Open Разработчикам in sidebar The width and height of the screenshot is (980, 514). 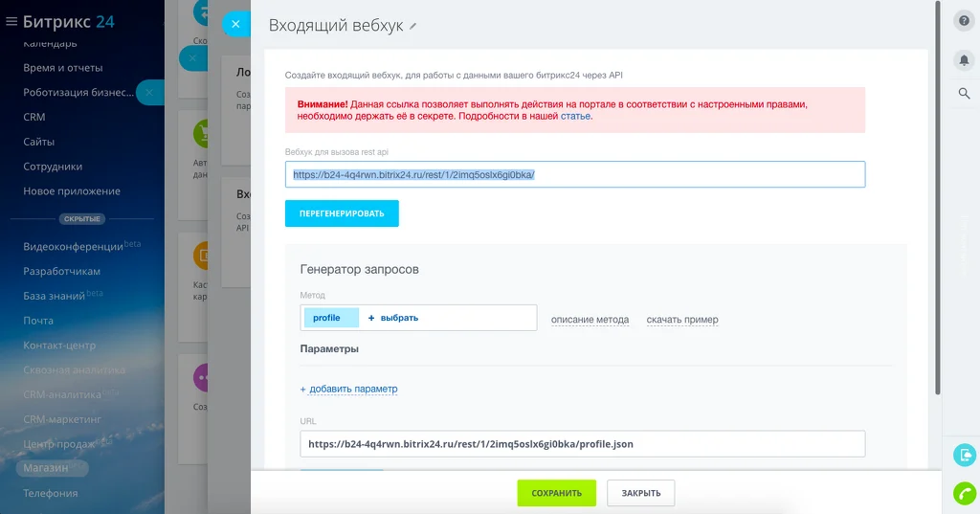(62, 272)
